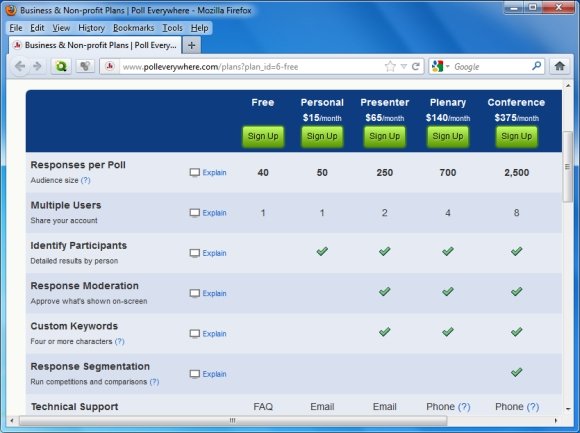Screen dimensions: 580x433
Task: Open the Bookmarks menu
Action: tap(134, 28)
